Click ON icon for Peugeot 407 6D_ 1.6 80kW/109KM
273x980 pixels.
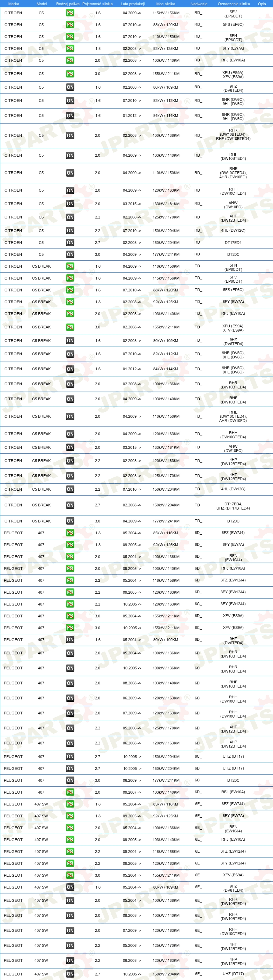(x=70, y=640)
